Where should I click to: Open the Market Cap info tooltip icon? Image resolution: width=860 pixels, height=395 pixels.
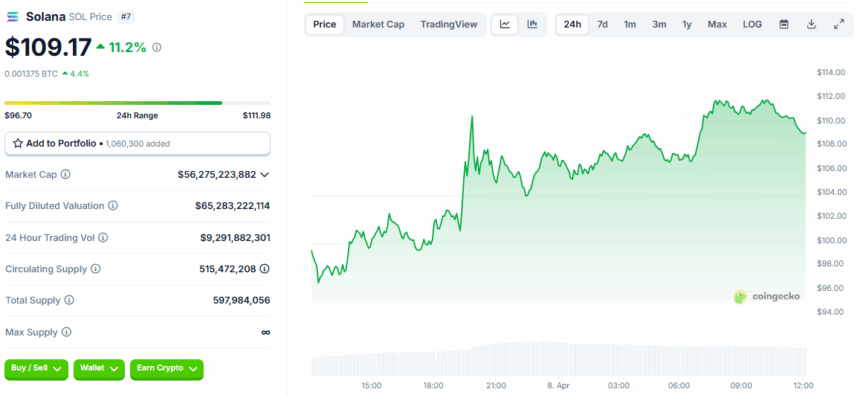[x=65, y=174]
